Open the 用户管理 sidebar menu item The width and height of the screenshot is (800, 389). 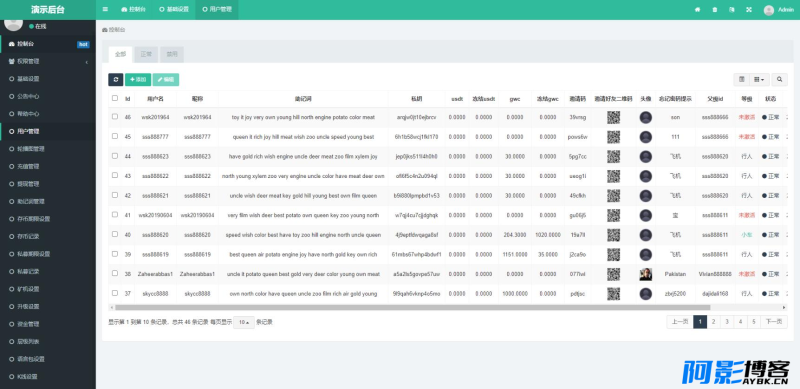48,131
